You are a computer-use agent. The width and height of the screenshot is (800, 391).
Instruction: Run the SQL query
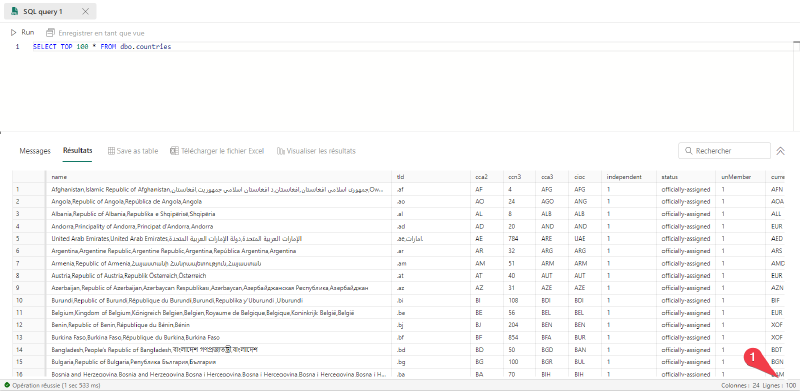pos(22,32)
